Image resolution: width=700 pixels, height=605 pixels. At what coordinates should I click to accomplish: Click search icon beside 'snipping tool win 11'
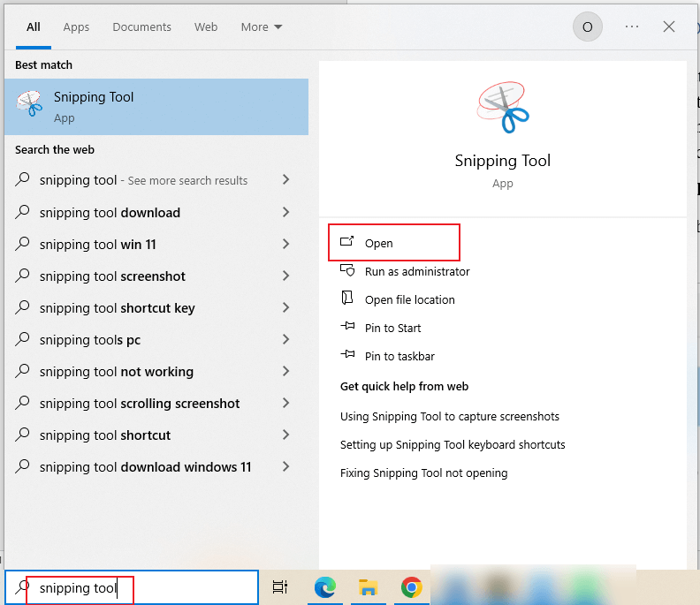click(x=22, y=244)
